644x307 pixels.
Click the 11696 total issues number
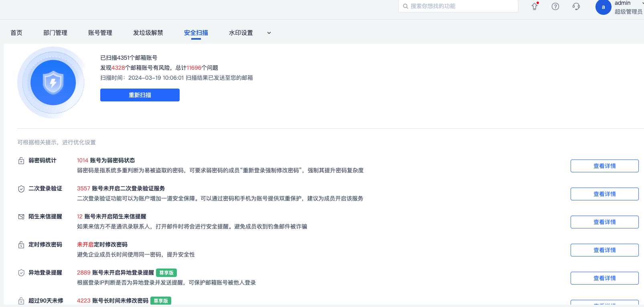[x=194, y=68]
